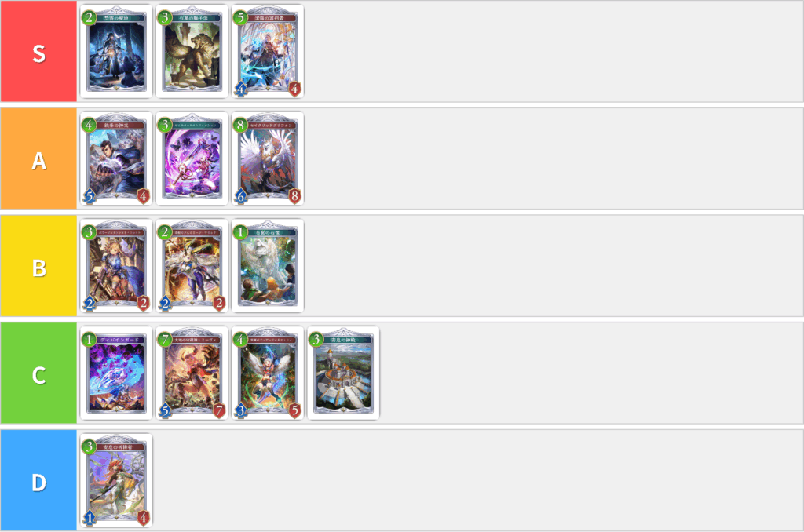The height and width of the screenshot is (532, 804).
Task: Open the 8-cost Sacred Griffon card
Action: tap(268, 159)
